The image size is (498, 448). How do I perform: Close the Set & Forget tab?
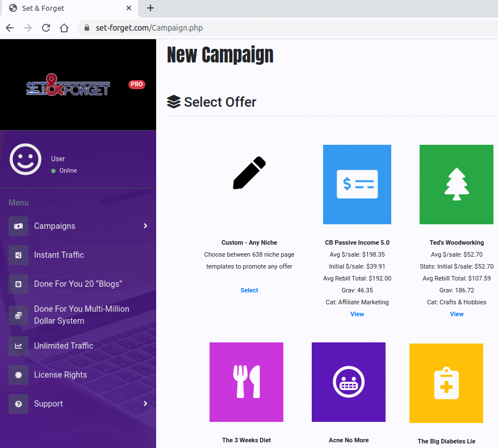pyautogui.click(x=129, y=9)
